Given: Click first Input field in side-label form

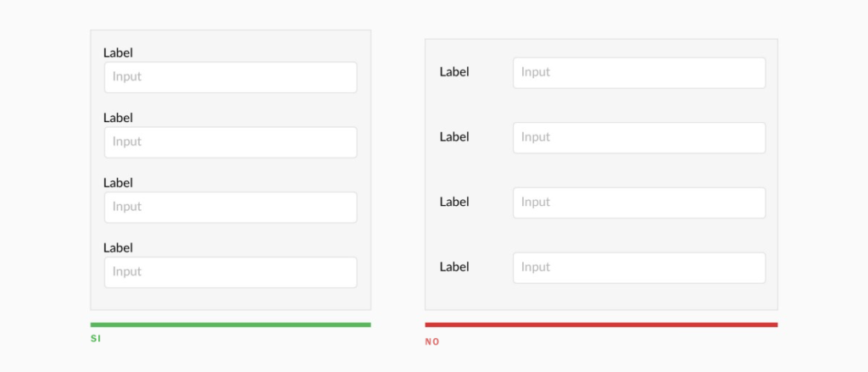Looking at the screenshot, I should 639,73.
